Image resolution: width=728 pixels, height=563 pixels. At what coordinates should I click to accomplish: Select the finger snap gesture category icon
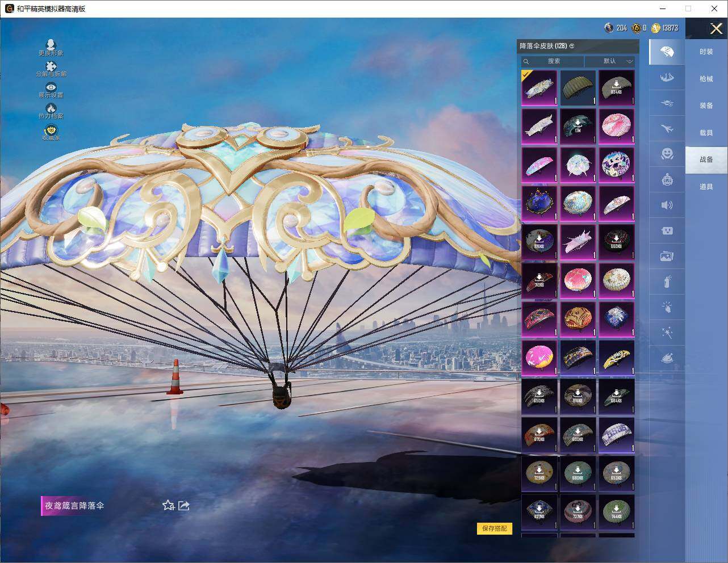[667, 308]
